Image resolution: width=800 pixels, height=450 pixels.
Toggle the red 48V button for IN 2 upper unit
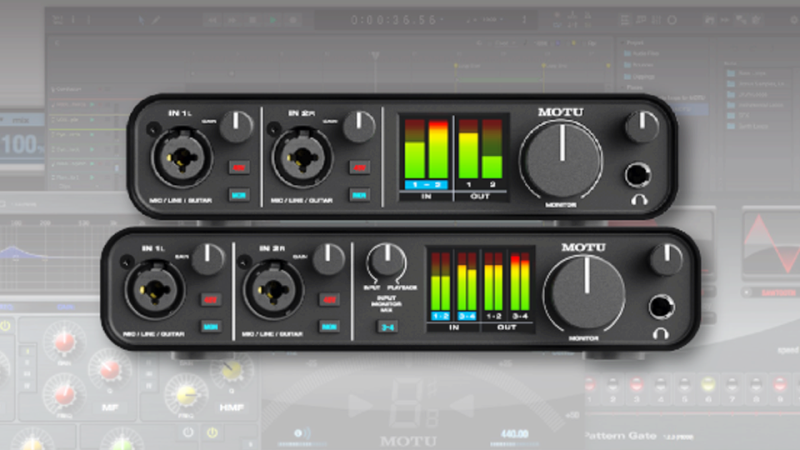pyautogui.click(x=360, y=167)
